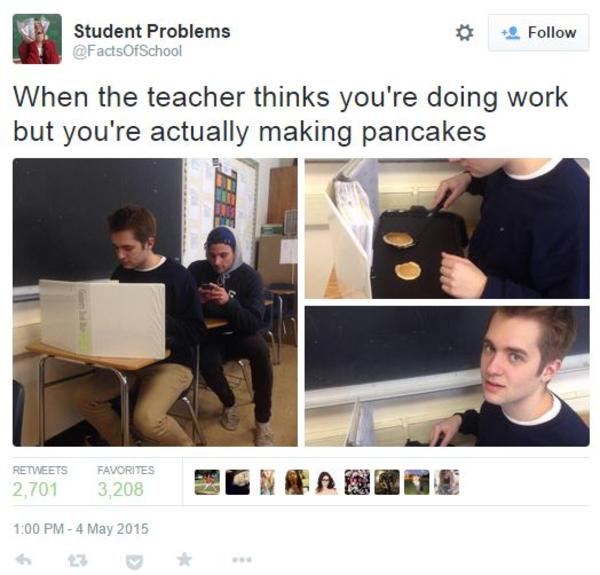Retweet this Student Problems tweet
This screenshot has height=575, width=600.
pos(78,560)
